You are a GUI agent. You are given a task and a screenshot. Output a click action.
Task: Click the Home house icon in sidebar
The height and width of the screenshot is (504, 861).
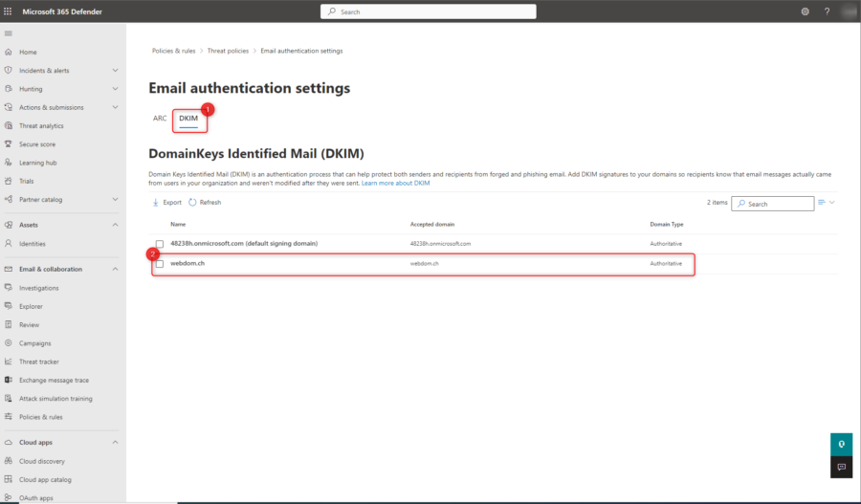pos(9,52)
